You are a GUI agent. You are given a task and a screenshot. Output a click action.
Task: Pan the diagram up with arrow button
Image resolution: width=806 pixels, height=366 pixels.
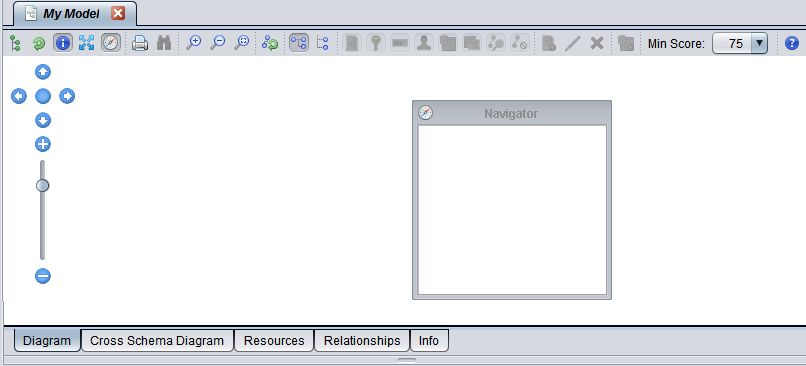[43, 72]
